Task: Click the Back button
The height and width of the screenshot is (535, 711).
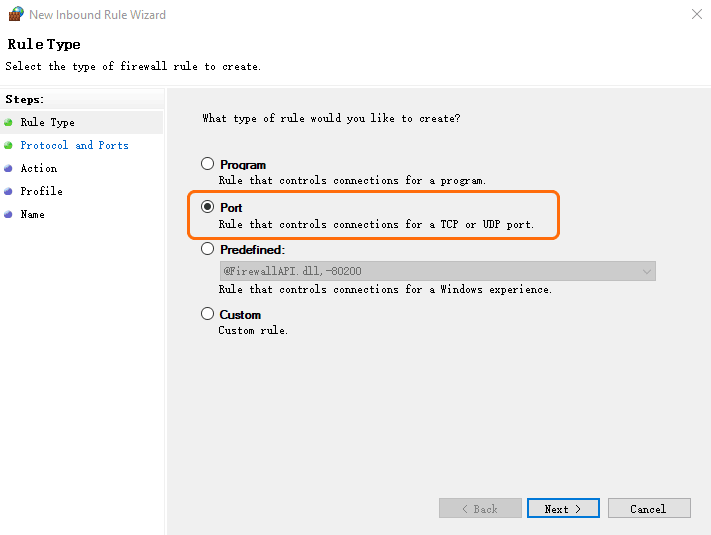Action: 479,509
